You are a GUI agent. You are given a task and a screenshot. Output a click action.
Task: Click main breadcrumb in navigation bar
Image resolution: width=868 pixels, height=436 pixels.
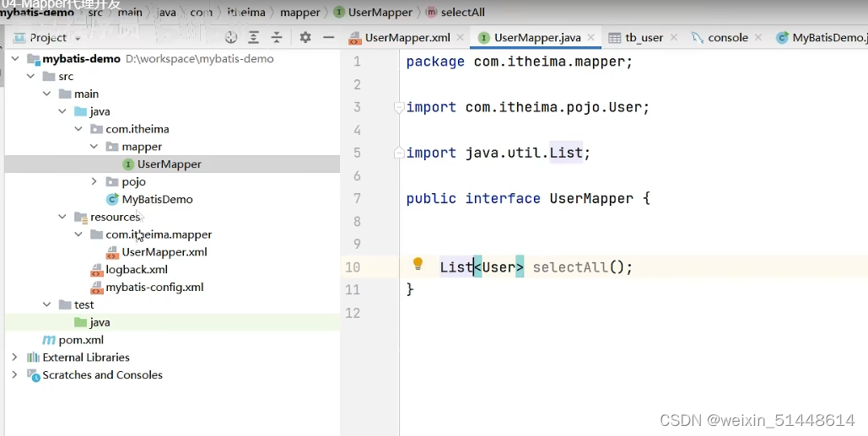coord(130,12)
